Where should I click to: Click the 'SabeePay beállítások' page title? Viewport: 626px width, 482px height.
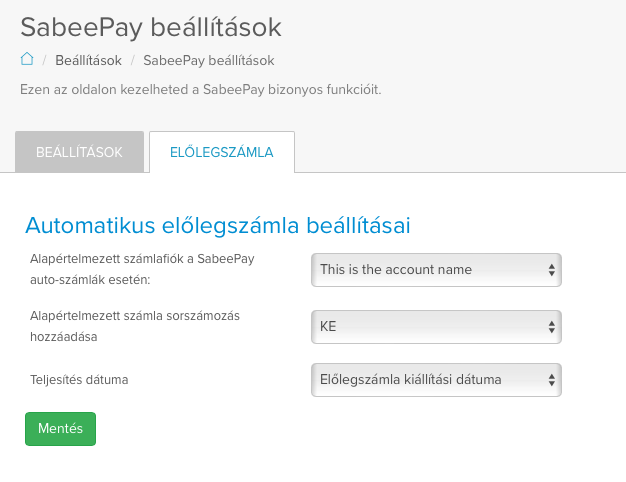pos(151,28)
